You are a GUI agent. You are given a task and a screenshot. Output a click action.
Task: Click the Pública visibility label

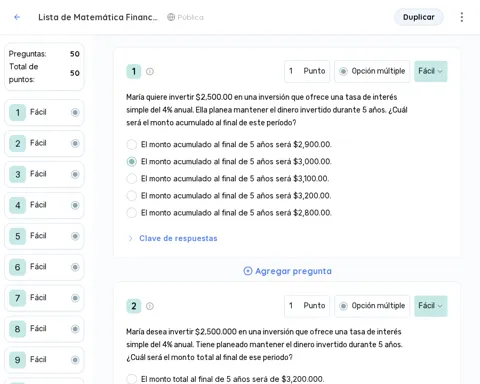coord(191,17)
